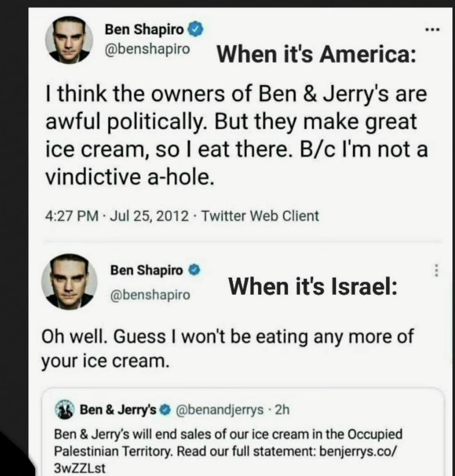Image resolution: width=455 pixels, height=476 pixels.
Task: Open the horizontal three-dot more options menu
Action: [433, 28]
